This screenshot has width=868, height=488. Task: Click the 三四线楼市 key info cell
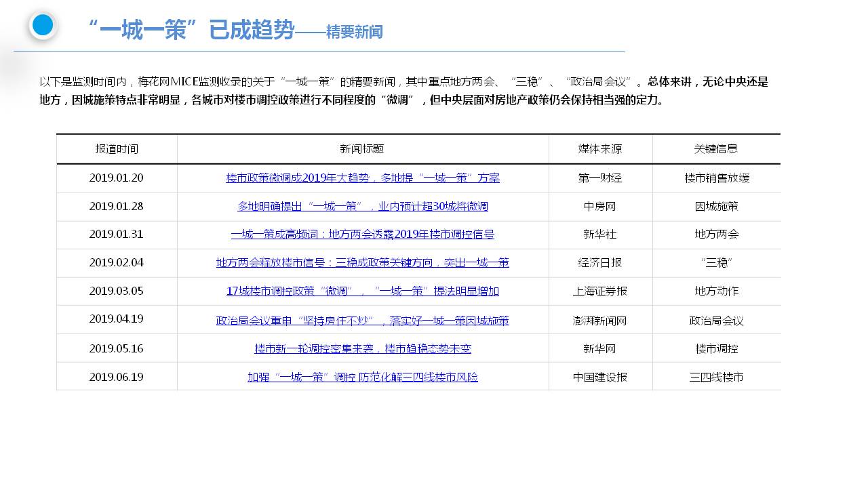[716, 378]
